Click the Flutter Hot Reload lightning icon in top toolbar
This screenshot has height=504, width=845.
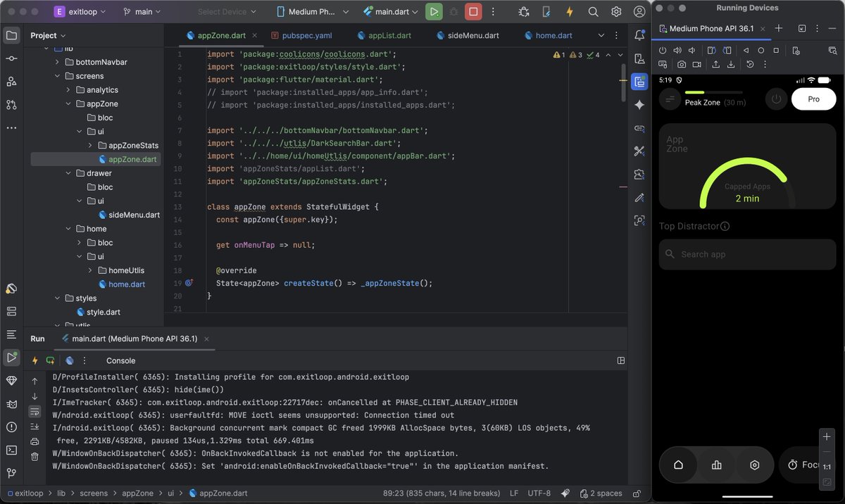(570, 12)
